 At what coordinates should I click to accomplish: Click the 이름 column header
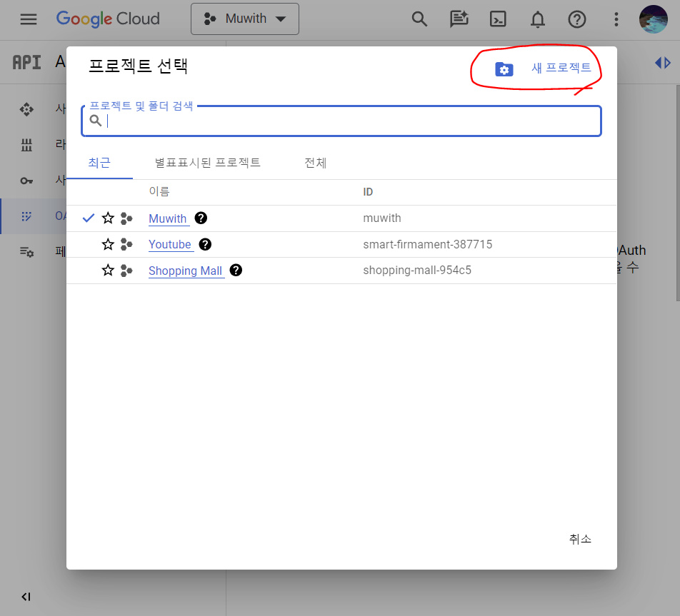pyautogui.click(x=159, y=191)
